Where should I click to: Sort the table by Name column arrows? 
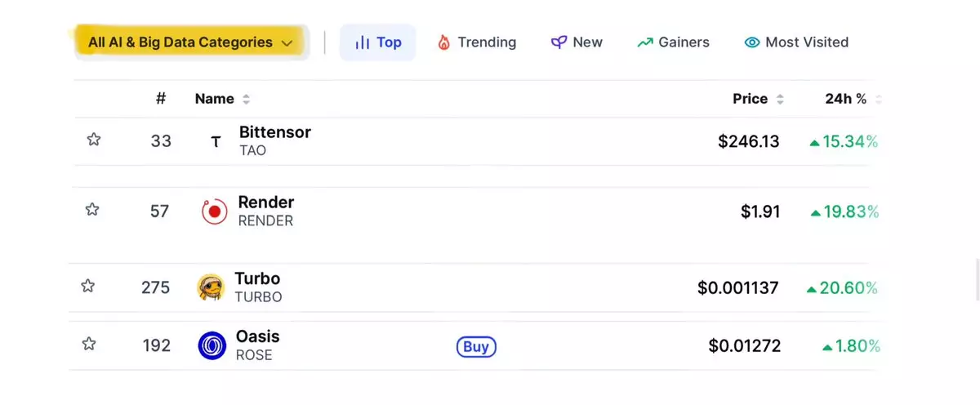(246, 99)
